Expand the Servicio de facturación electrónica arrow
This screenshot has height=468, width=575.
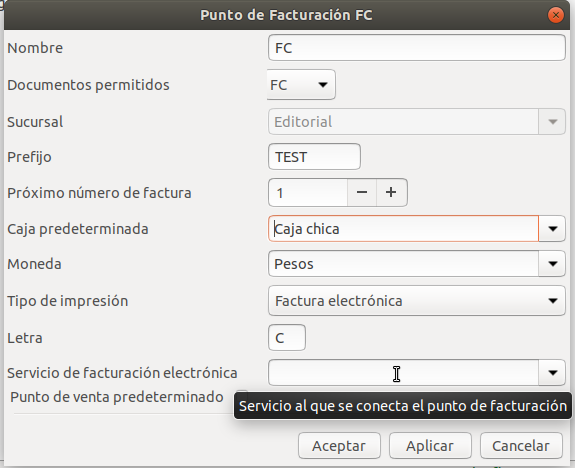[x=552, y=373]
